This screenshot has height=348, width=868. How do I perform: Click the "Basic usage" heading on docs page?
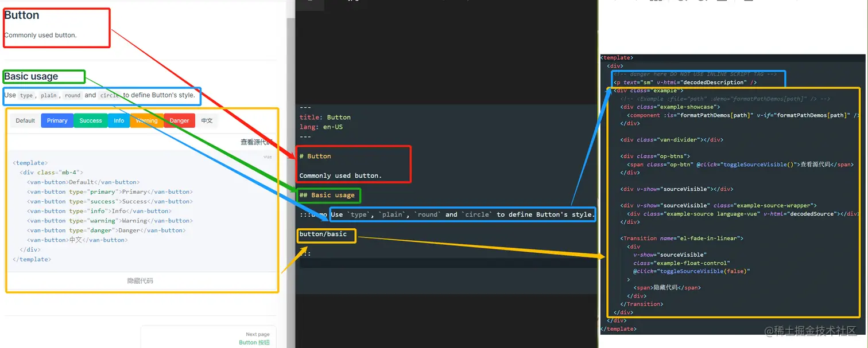coord(31,76)
